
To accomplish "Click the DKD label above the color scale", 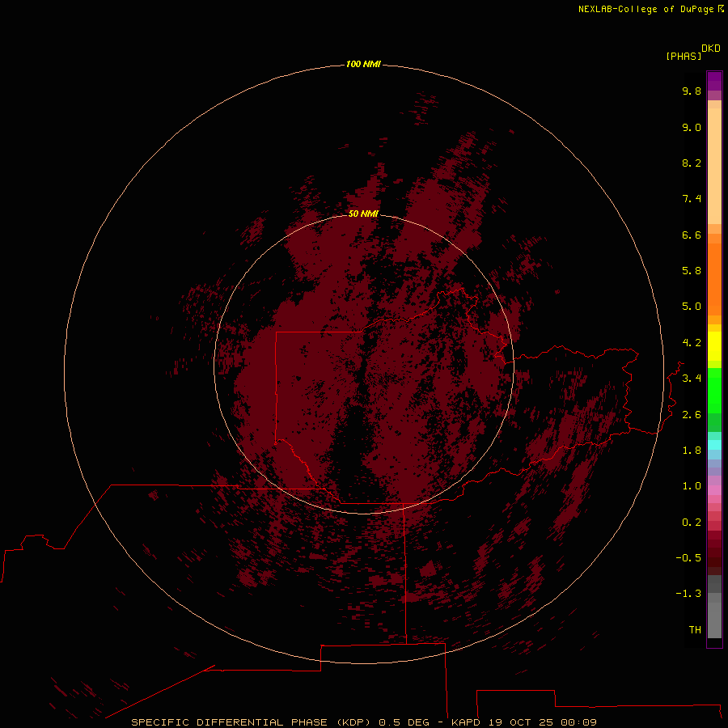I will point(711,49).
